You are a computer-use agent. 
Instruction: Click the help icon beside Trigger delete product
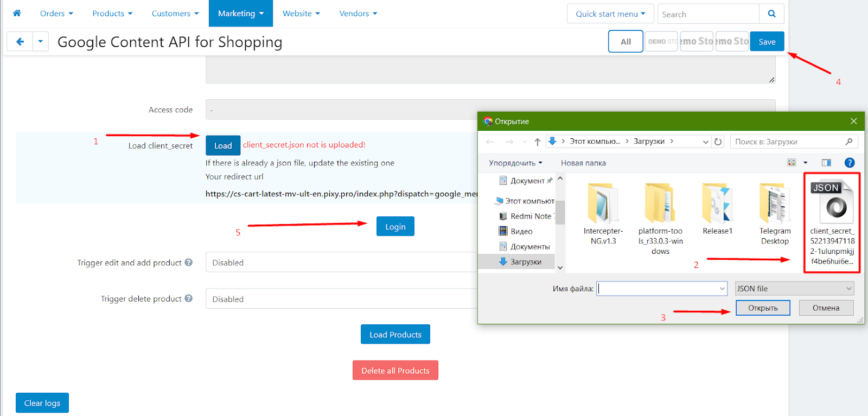(x=189, y=298)
